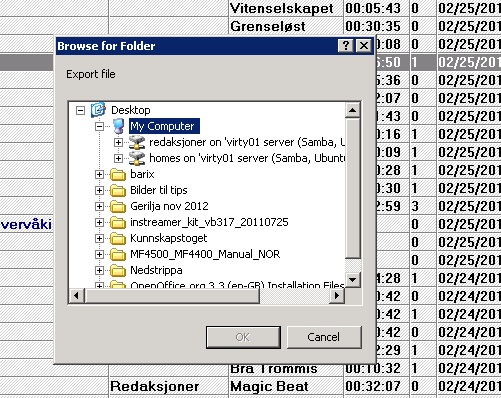Expand the MF4500_MF4400_Manual_NOR folder

(99, 254)
